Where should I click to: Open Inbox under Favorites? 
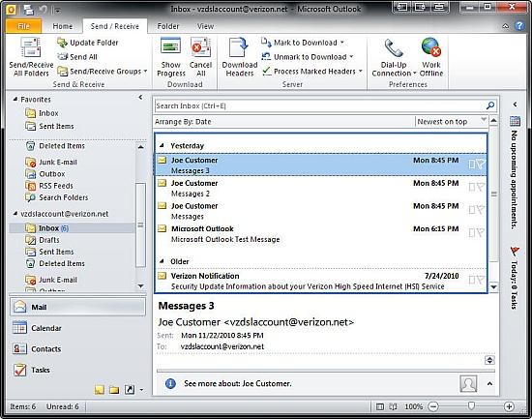42,113
